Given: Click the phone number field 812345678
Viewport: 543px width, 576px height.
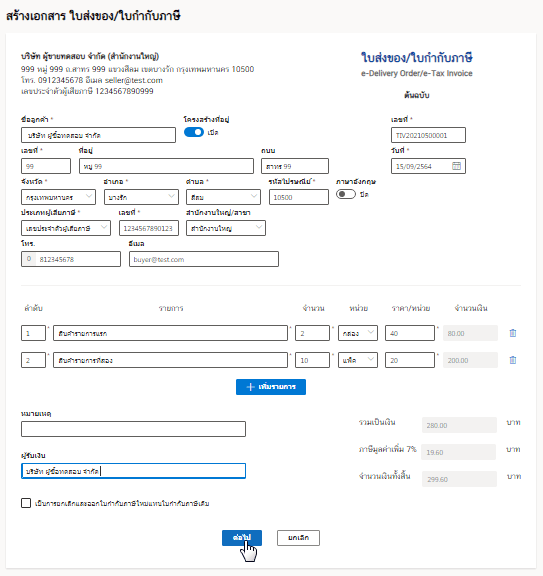Looking at the screenshot, I should point(71,259).
